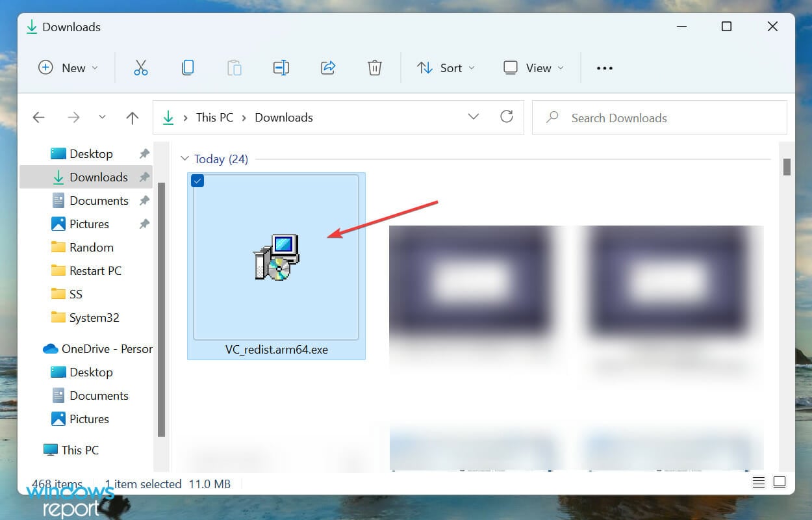Click the Delete trash icon
The height and width of the screenshot is (520, 812).
click(x=375, y=68)
